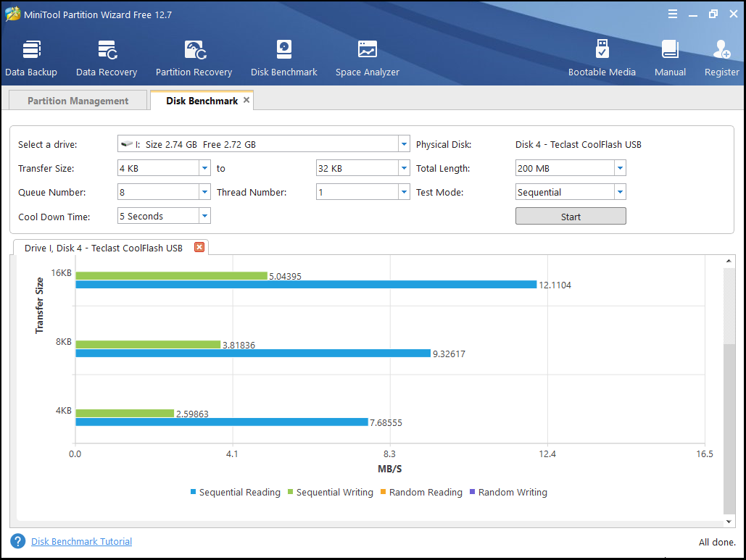Click the chart scroll-down arrow

729,522
